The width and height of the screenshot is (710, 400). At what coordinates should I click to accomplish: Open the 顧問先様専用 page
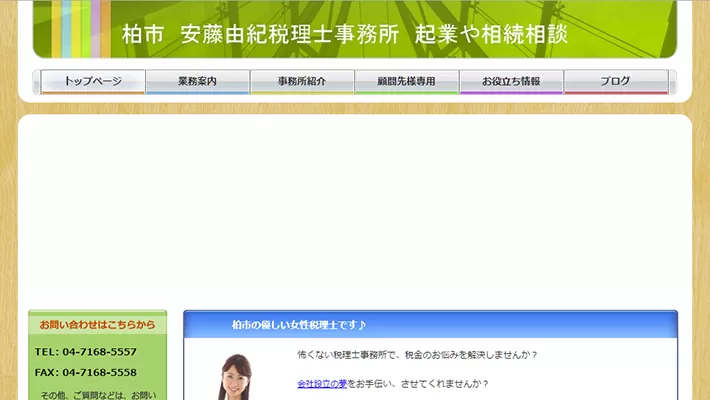point(406,81)
